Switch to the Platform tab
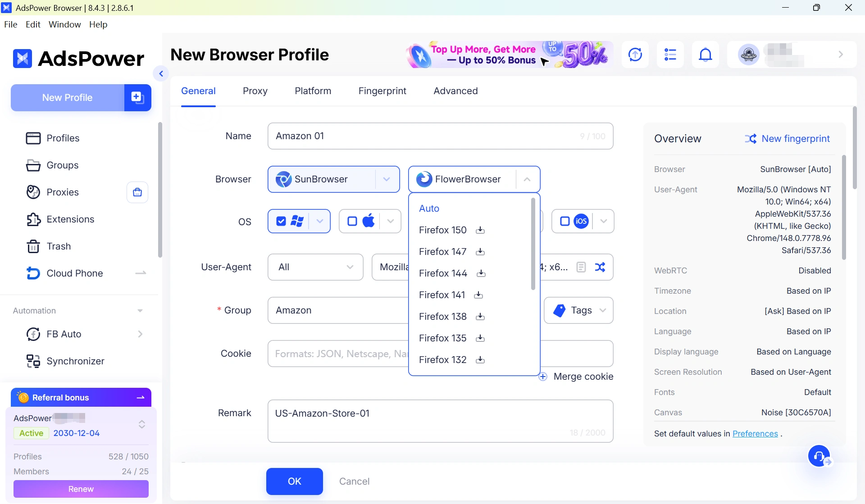 point(313,91)
